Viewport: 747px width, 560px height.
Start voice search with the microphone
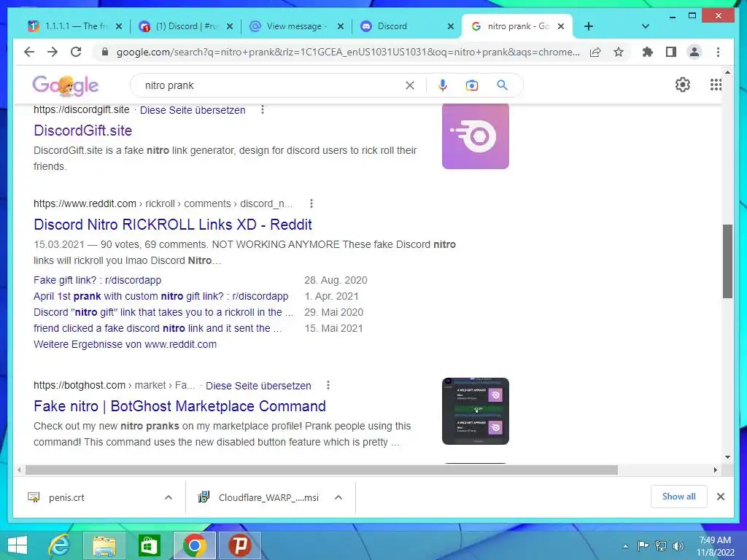point(443,85)
